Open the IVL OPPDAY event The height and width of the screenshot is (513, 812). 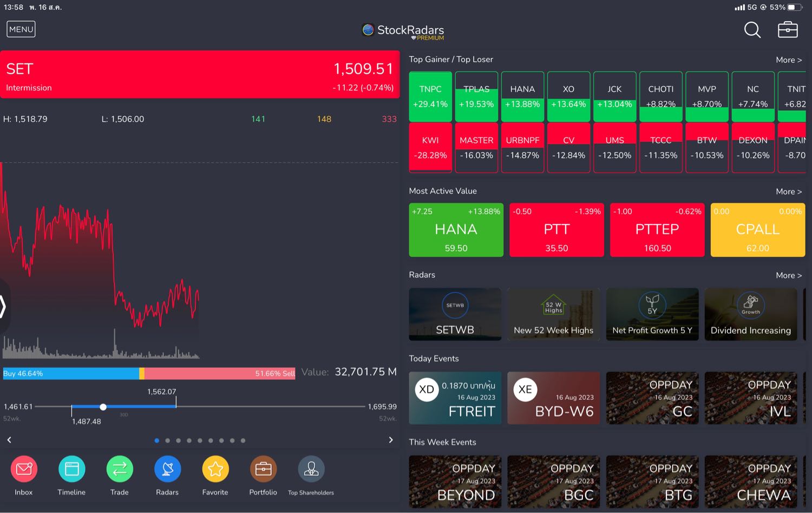coord(751,398)
